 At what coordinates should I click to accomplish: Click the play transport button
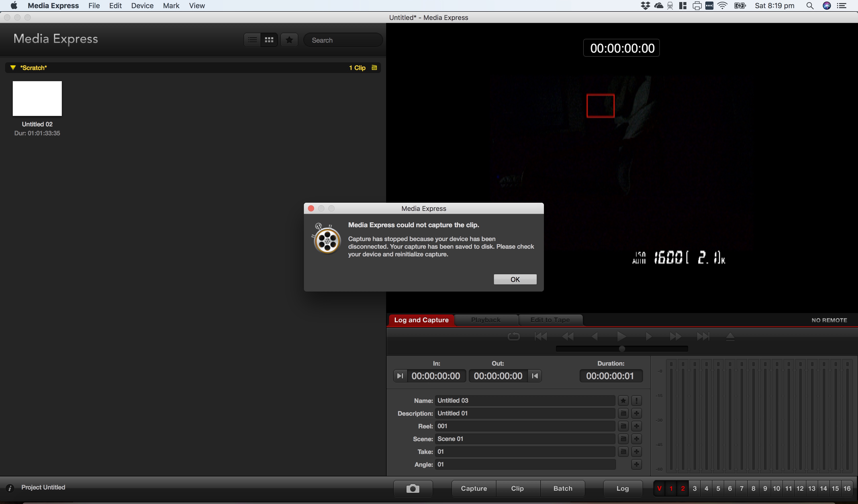(x=622, y=337)
